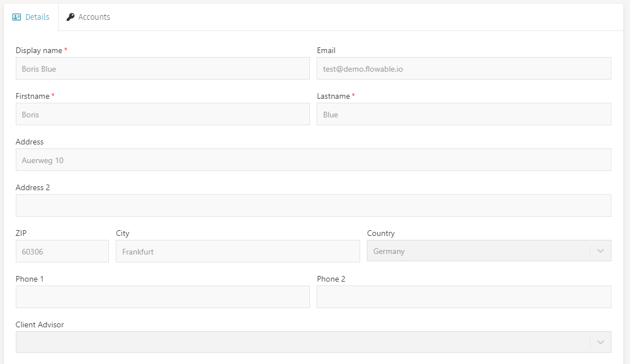Select the Details tab label
The image size is (630, 364).
[x=37, y=17]
